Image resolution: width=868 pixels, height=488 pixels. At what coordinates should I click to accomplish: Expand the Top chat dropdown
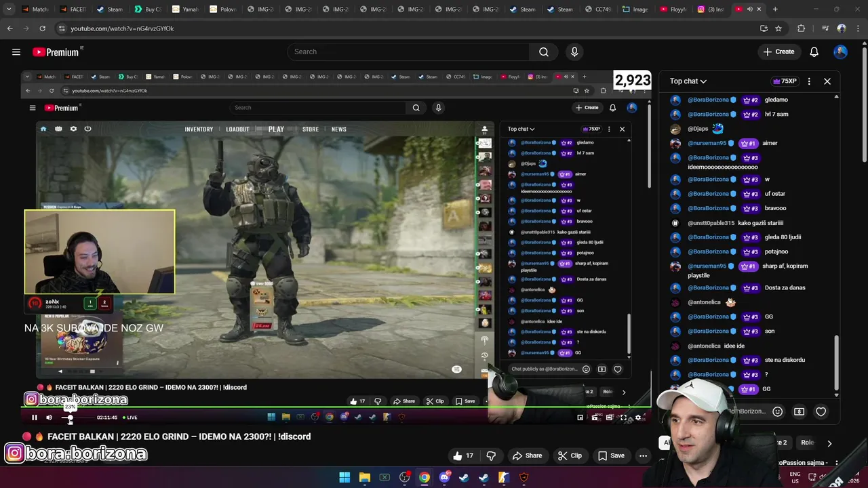[688, 81]
